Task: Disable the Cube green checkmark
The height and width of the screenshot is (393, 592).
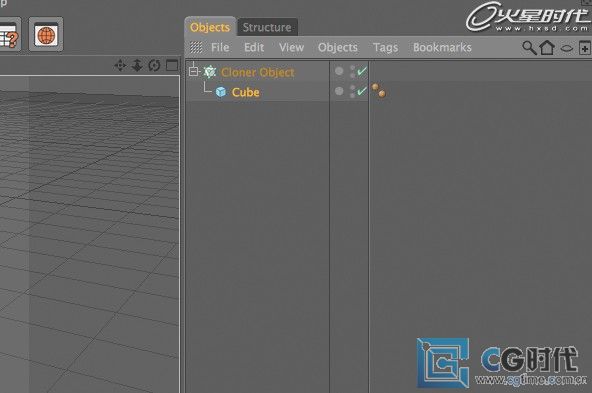Action: coord(362,91)
